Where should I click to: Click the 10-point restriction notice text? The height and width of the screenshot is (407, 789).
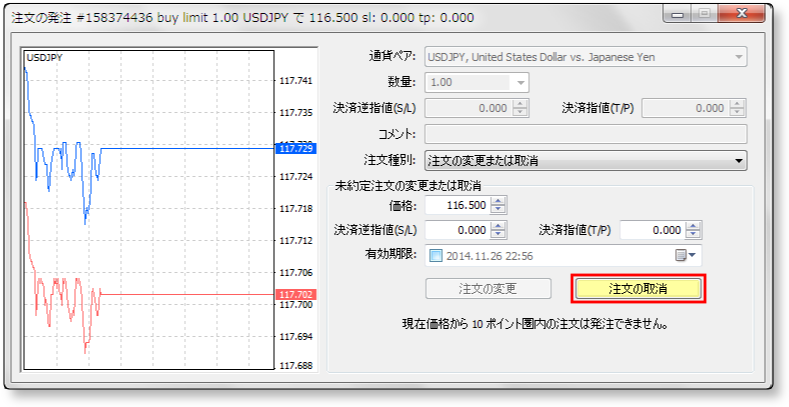click(535, 324)
